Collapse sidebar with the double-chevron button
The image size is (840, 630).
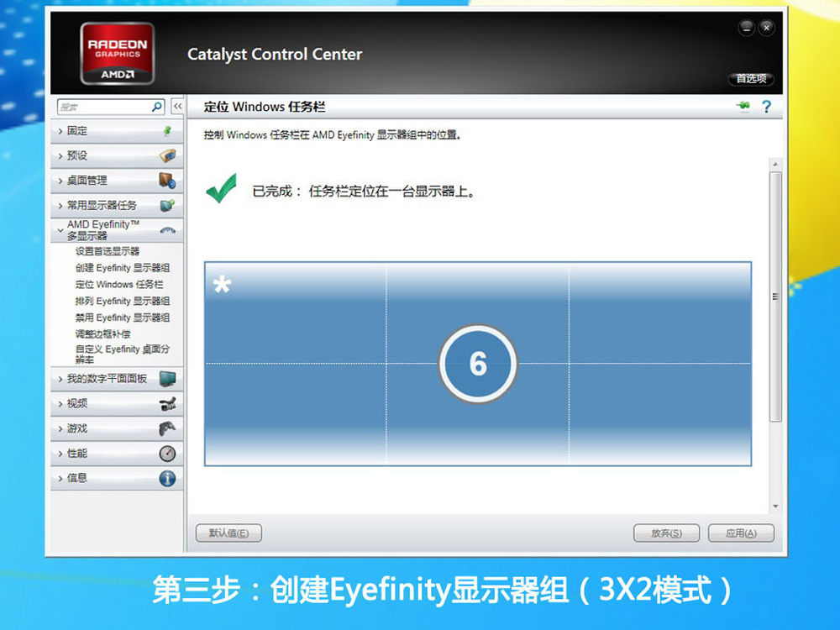pos(177,107)
